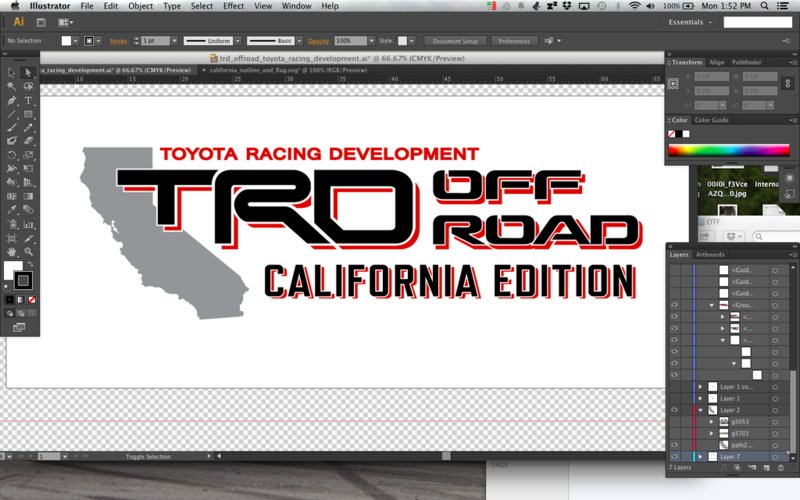The height and width of the screenshot is (500, 800).
Task: Expand the g3701 group triangle
Action: [x=712, y=434]
